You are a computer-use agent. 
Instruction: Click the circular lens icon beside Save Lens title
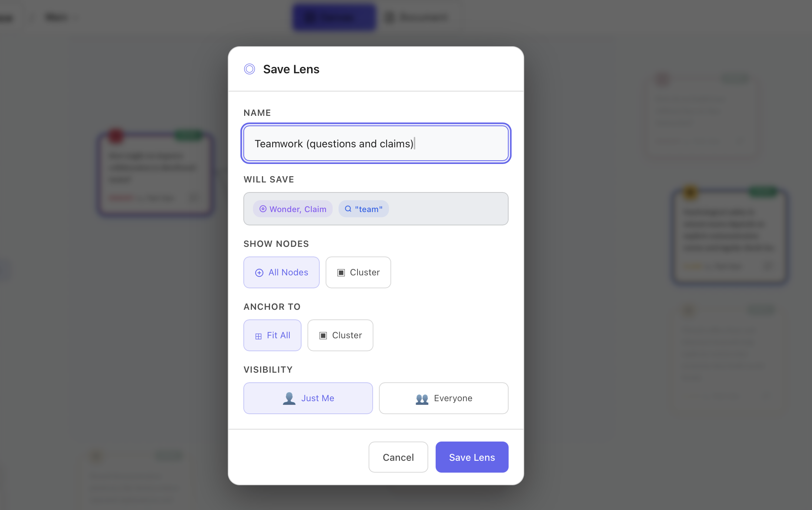tap(250, 69)
